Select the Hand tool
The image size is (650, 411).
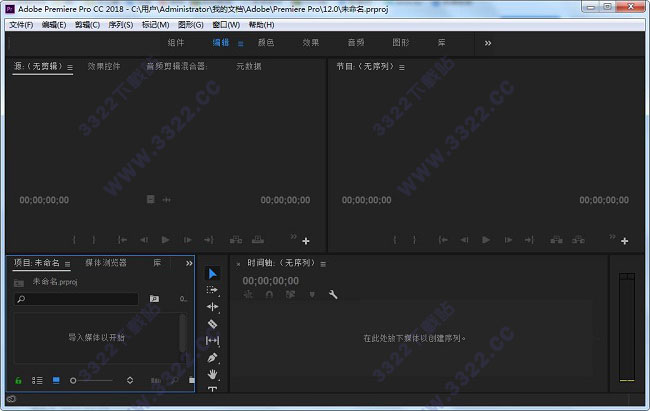[212, 374]
